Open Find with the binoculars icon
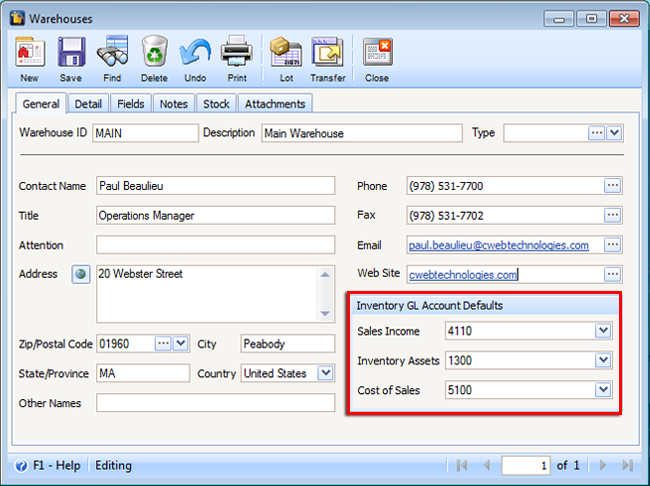The image size is (650, 486). [x=112, y=51]
